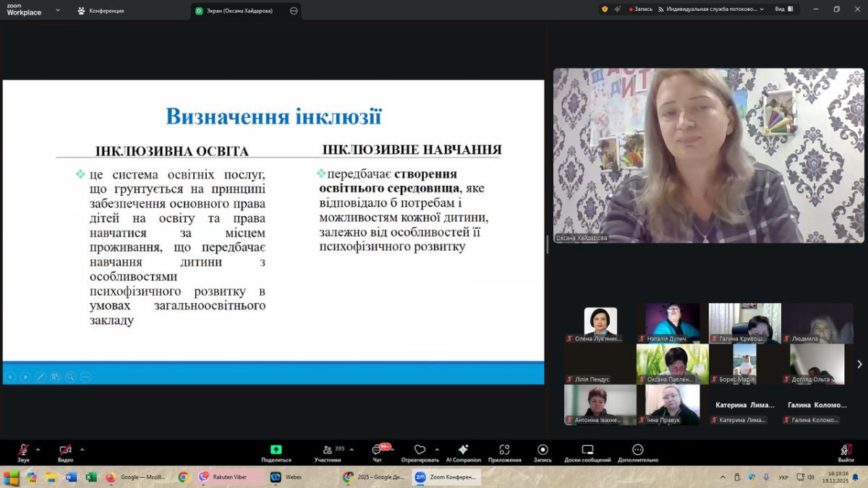868x488 pixels.
Task: Click the Выйти leave button
Action: pyautogui.click(x=846, y=450)
